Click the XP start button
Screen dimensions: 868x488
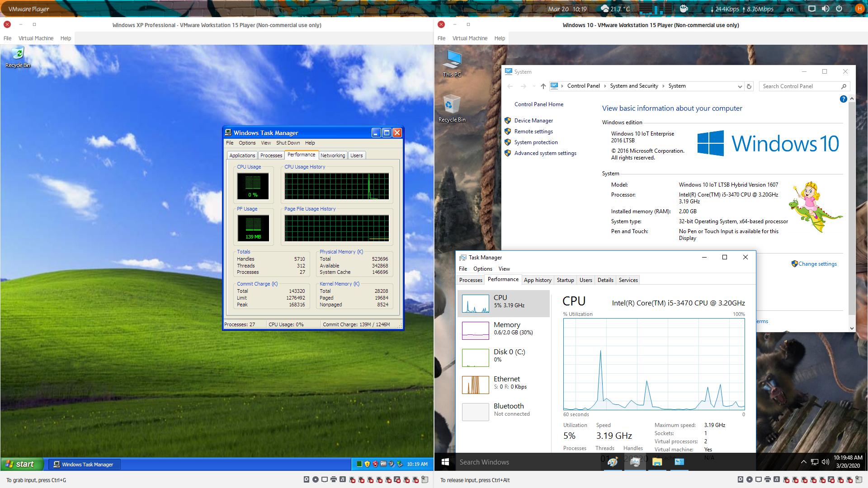(x=22, y=464)
